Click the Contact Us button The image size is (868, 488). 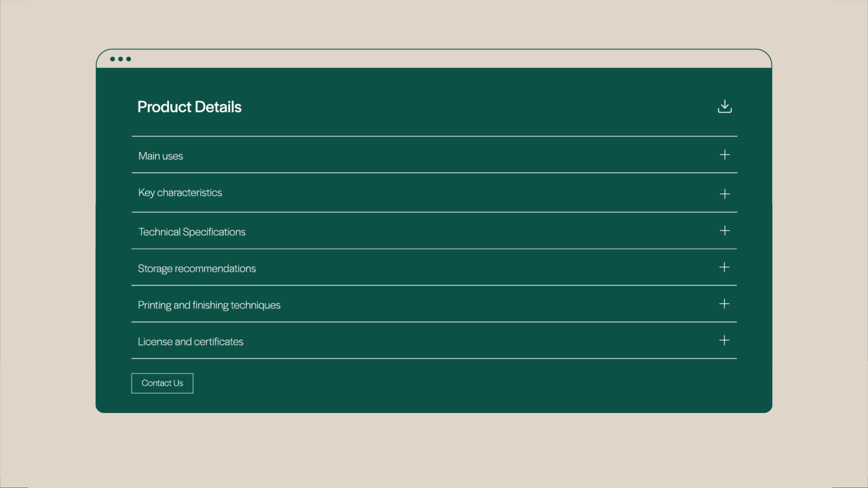tap(162, 383)
